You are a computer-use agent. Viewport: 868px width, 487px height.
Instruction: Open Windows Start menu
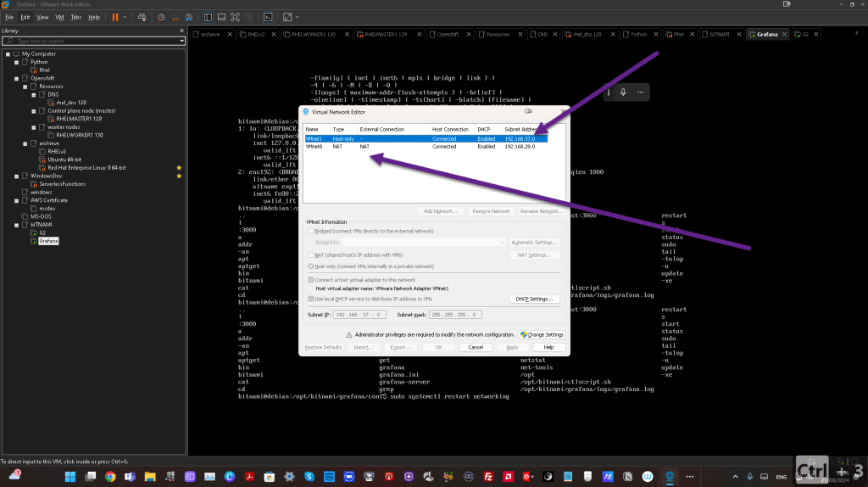pos(70,477)
